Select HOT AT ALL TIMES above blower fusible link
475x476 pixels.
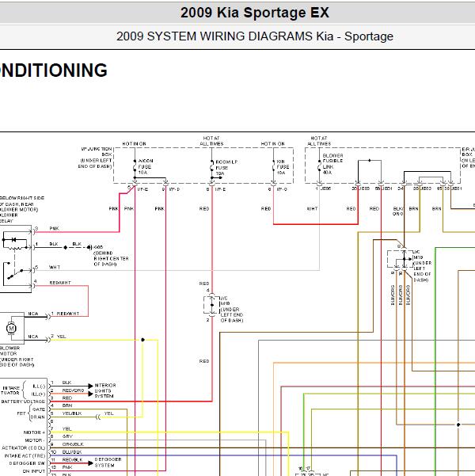click(x=319, y=141)
